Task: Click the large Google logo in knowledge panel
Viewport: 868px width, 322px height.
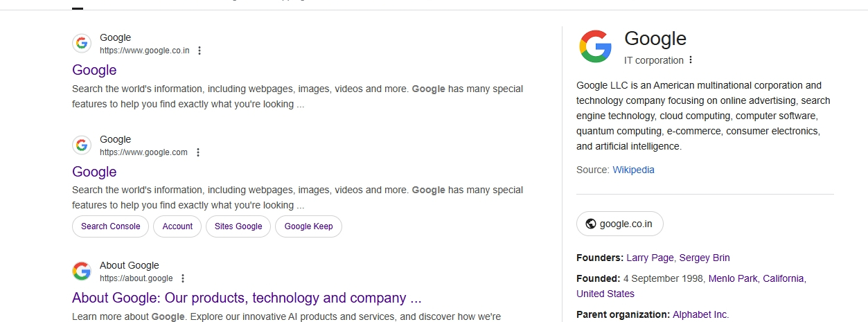Action: [x=596, y=46]
